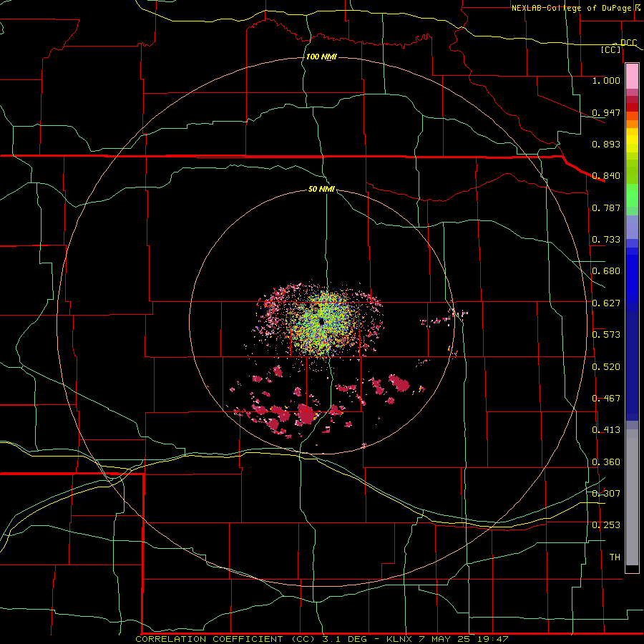Click the 0.307 color scale value
The height and width of the screenshot is (644, 644).
pos(606,494)
